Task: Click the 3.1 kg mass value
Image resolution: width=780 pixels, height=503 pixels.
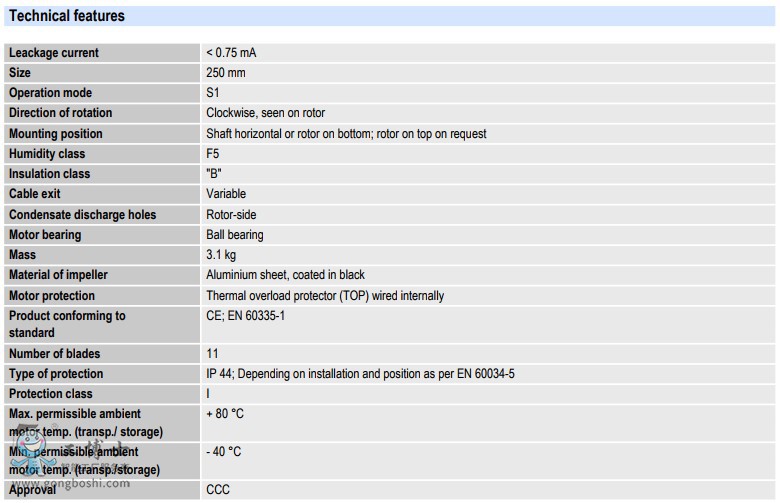Action: tap(221, 255)
